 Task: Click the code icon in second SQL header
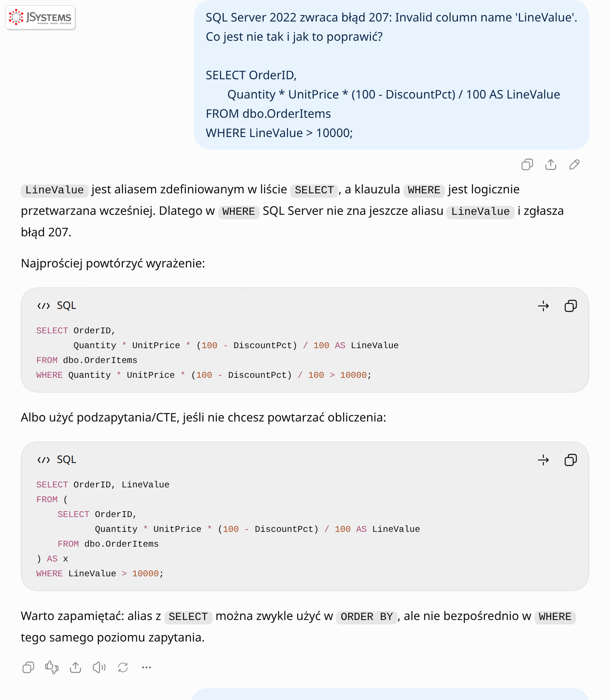click(x=44, y=460)
